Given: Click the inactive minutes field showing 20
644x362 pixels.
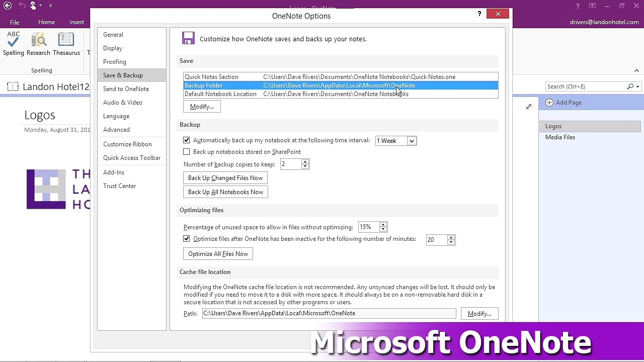Looking at the screenshot, I should pos(436,240).
